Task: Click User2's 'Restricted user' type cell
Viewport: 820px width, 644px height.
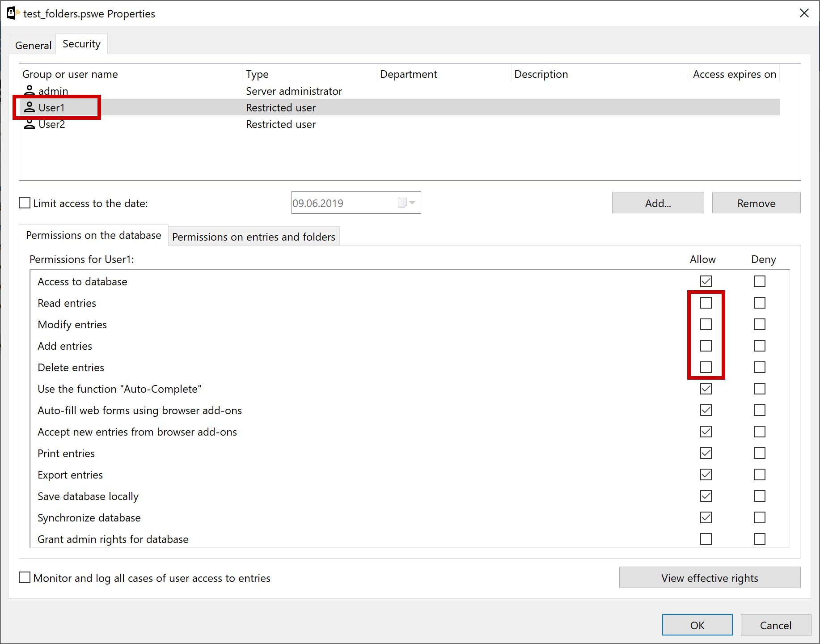Action: pyautogui.click(x=281, y=124)
